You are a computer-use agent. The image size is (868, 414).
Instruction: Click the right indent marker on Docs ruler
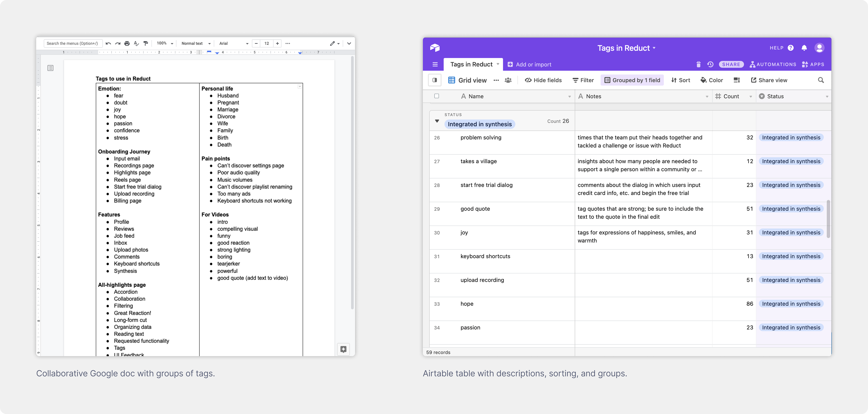click(300, 53)
